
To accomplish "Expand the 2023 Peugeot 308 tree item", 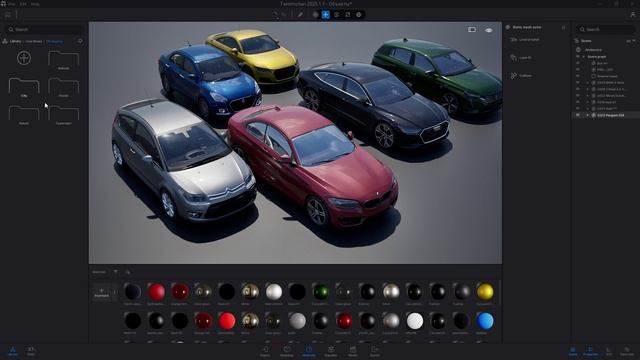I will tap(588, 116).
